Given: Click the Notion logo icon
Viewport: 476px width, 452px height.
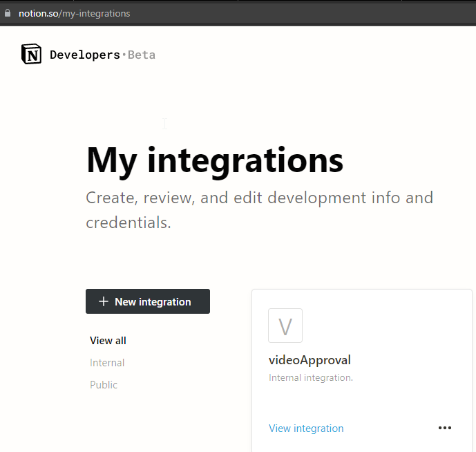Looking at the screenshot, I should point(31,54).
